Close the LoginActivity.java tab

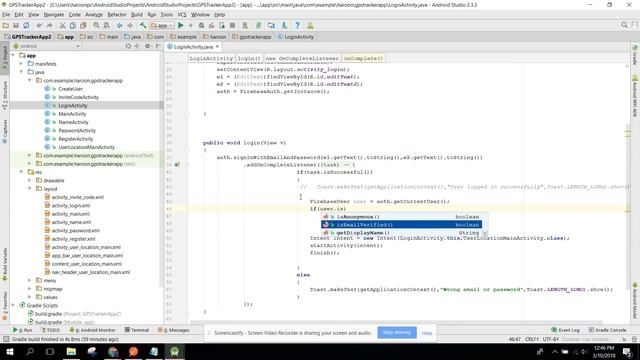(217, 47)
